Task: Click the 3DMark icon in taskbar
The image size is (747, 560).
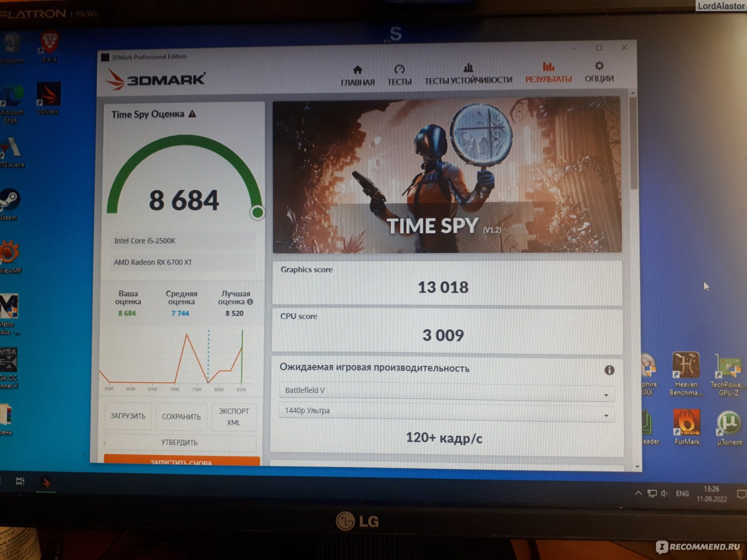Action: [x=46, y=482]
